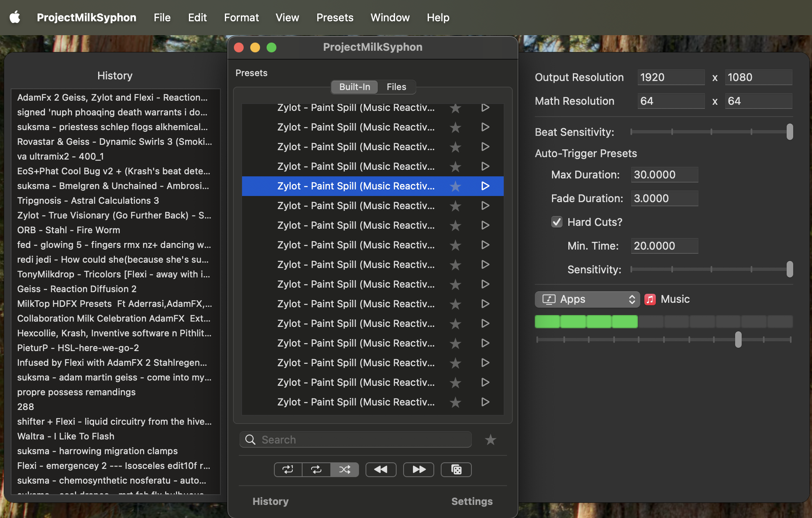Click the Math Resolution width field

pos(671,101)
